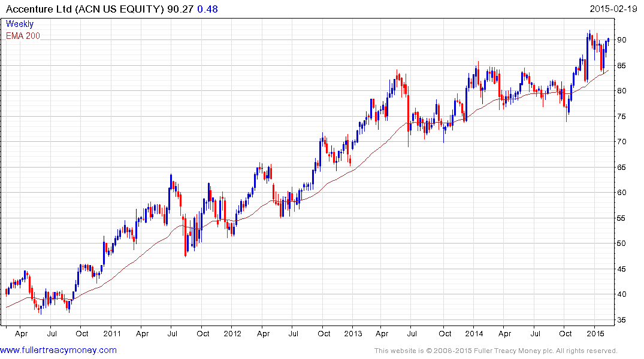The image size is (644, 359).
Task: Click the 85 price axis label
Action: click(x=622, y=66)
